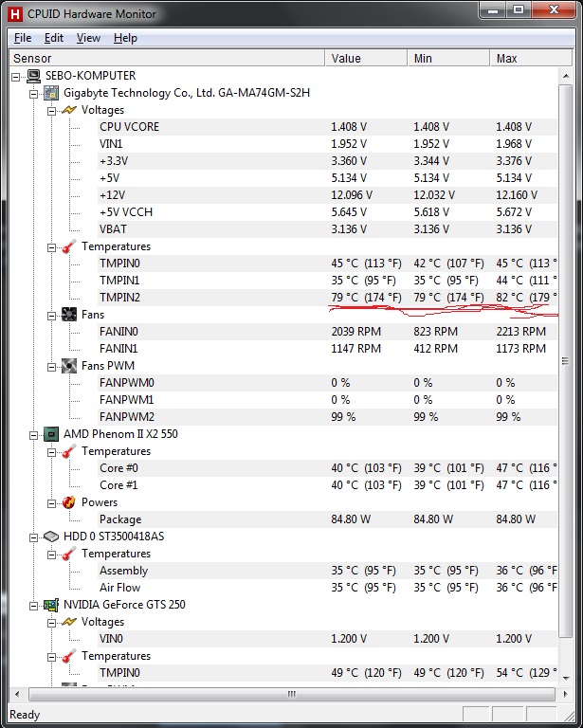
Task: Select the Package power row
Action: 327,519
